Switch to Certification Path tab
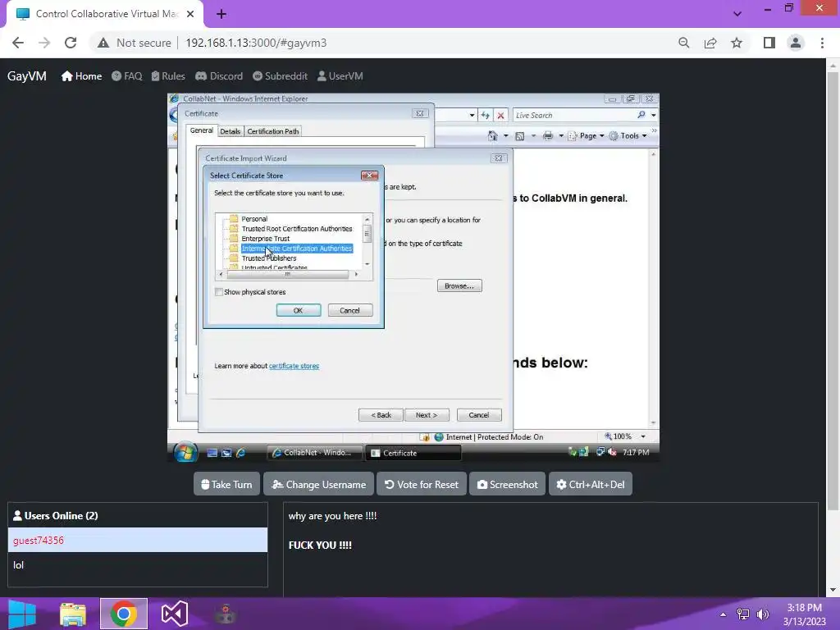 272,131
